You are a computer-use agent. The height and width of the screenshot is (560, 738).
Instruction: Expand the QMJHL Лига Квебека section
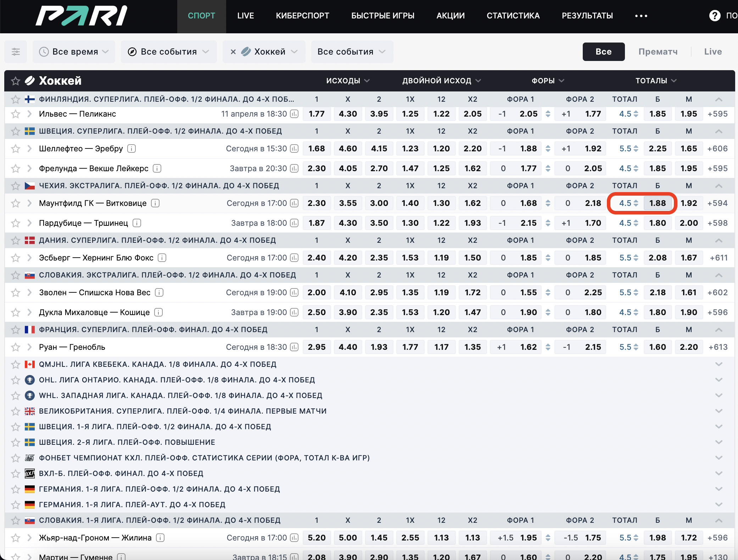click(x=719, y=364)
